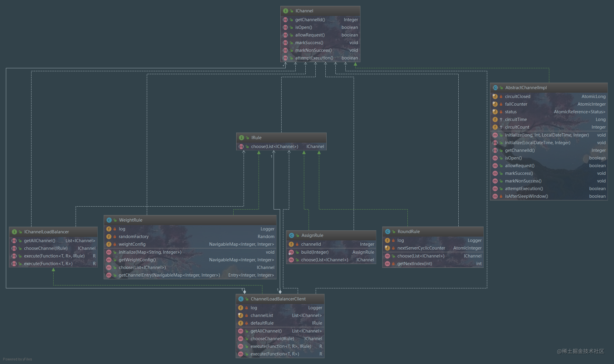Click the IRule interface icon

coord(242,138)
